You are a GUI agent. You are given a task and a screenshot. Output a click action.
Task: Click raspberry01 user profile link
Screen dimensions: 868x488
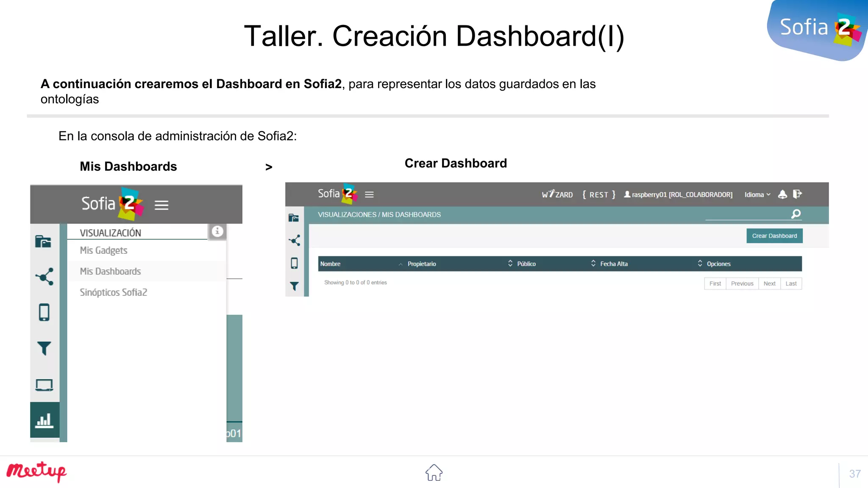click(678, 194)
